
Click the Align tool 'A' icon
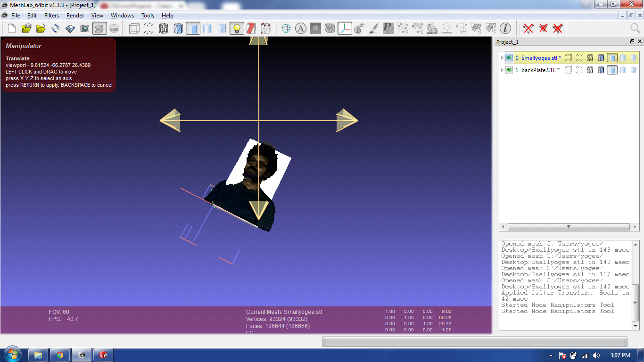pyautogui.click(x=301, y=29)
